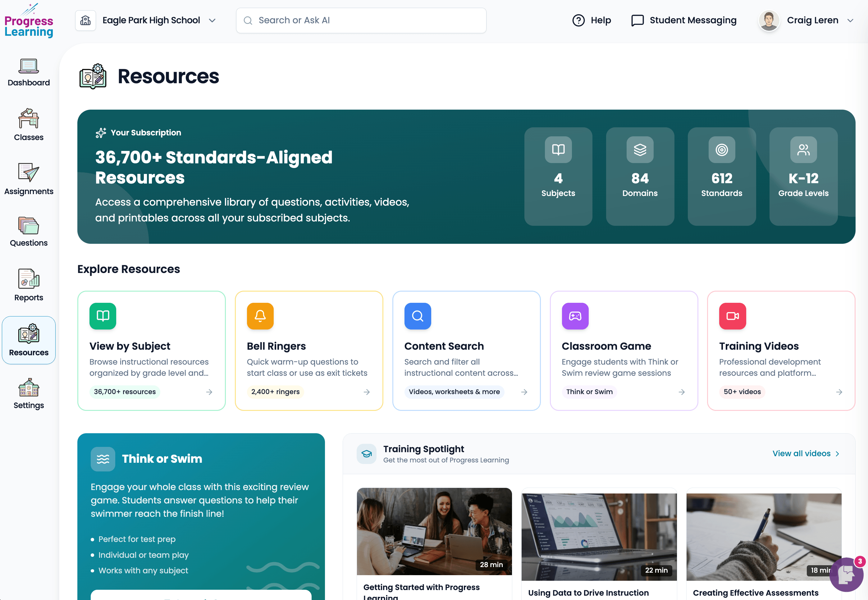Image resolution: width=868 pixels, height=600 pixels.
Task: Select the Resources sidebar tab
Action: (29, 339)
